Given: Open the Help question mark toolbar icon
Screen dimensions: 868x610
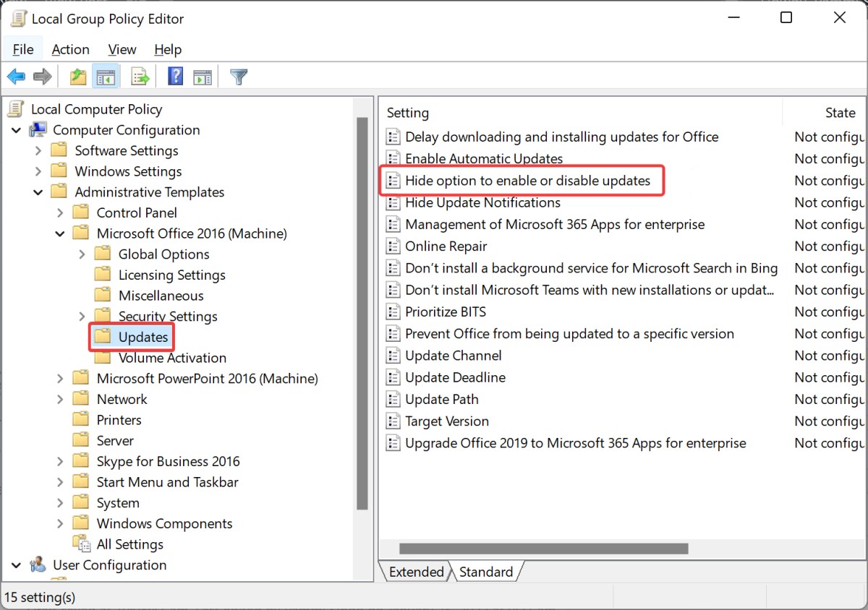Looking at the screenshot, I should (175, 77).
